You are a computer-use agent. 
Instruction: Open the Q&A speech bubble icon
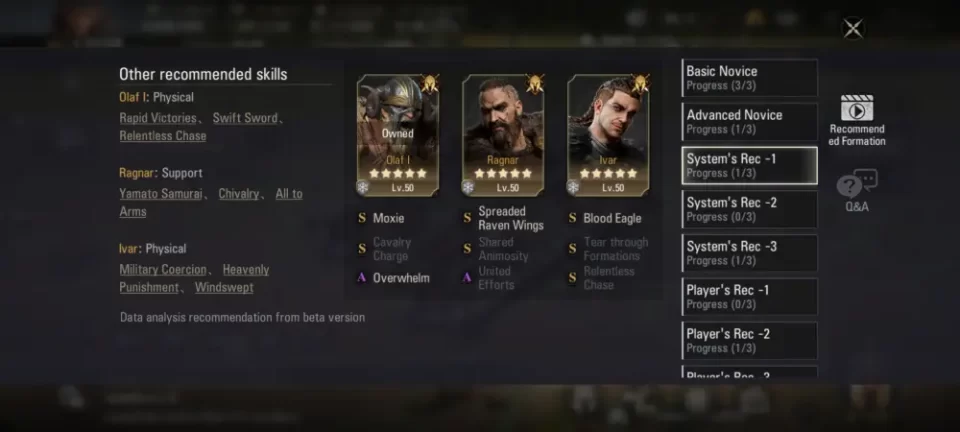[x=857, y=184]
